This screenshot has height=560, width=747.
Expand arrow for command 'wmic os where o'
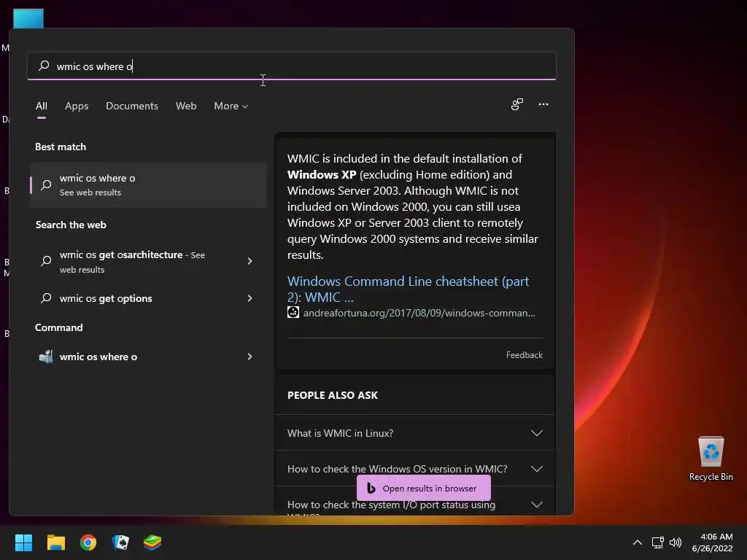pyautogui.click(x=249, y=357)
